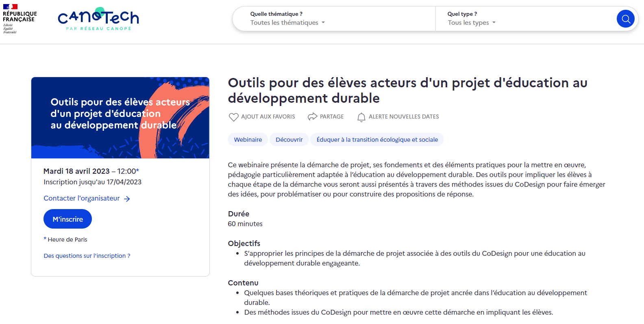Click ALERTE NOUVELLES DATES text
644x324 pixels.
[404, 117]
